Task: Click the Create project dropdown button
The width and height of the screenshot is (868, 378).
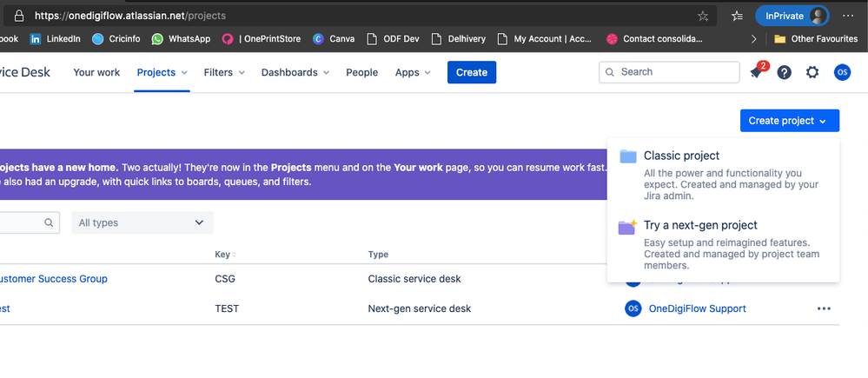Action: (x=790, y=121)
